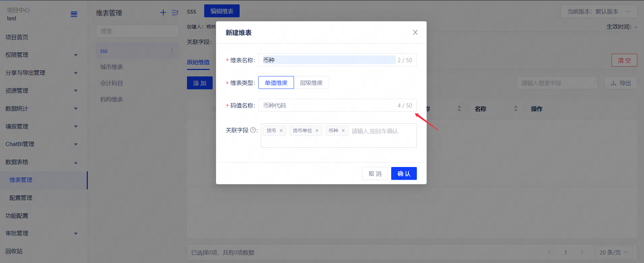Click the plus icon to add 维表
This screenshot has height=263, width=644.
pyautogui.click(x=163, y=13)
